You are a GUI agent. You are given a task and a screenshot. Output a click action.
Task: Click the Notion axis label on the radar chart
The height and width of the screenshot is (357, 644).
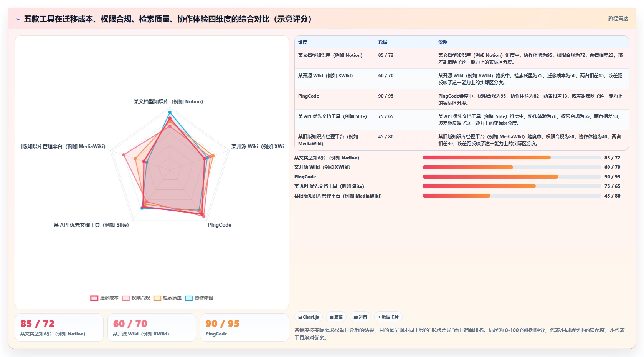pyautogui.click(x=168, y=102)
